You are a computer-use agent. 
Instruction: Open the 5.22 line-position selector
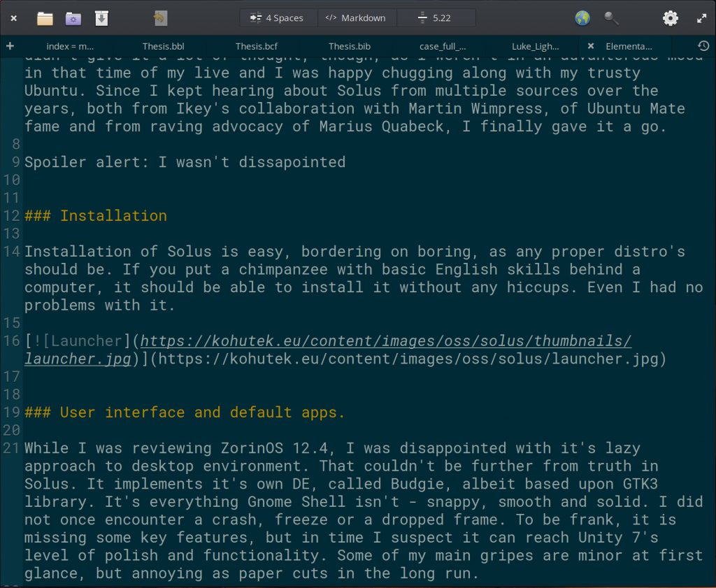pyautogui.click(x=436, y=17)
